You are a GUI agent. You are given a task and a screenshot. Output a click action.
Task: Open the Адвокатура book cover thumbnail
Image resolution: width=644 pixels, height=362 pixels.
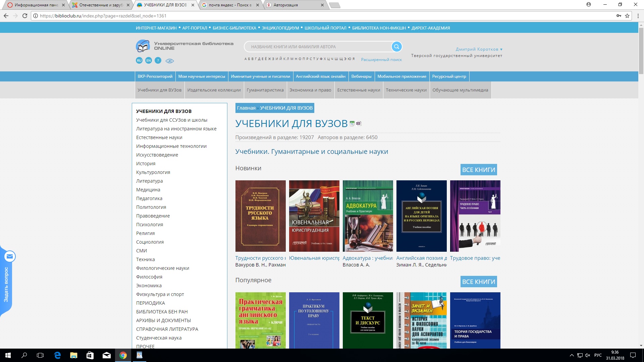[368, 216]
